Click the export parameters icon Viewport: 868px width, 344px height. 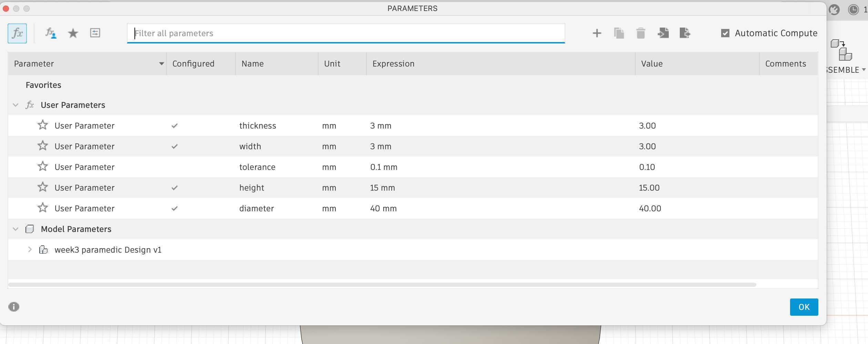685,33
